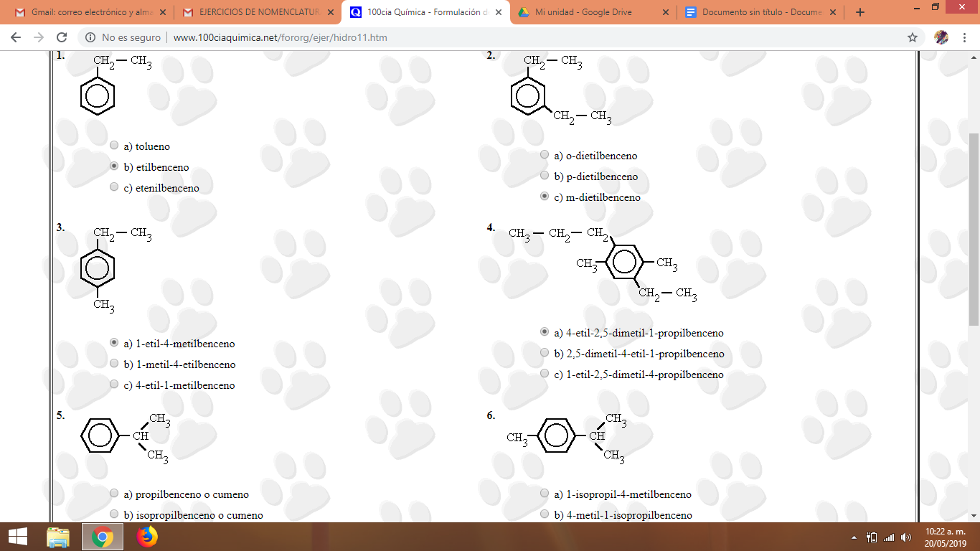980x551 pixels.
Task: Launch Firefox from the taskbar
Action: pyautogui.click(x=147, y=537)
